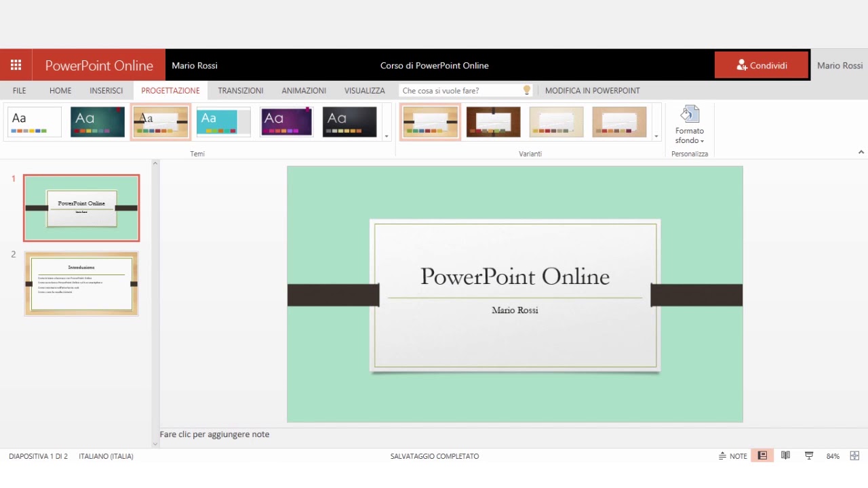868x488 pixels.
Task: Click the 84% zoom level
Action: coord(833,456)
